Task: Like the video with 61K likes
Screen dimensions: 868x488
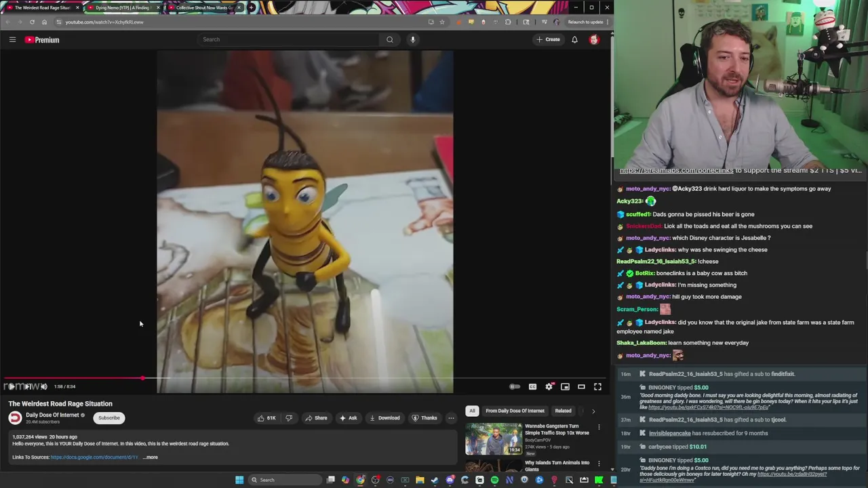Action: [x=266, y=418]
